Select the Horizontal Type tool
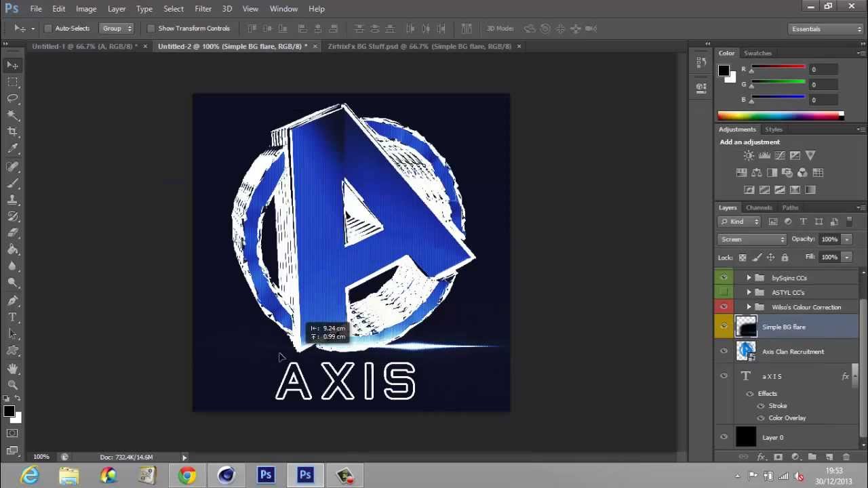Screen dimensions: 868x488 pos(13,317)
